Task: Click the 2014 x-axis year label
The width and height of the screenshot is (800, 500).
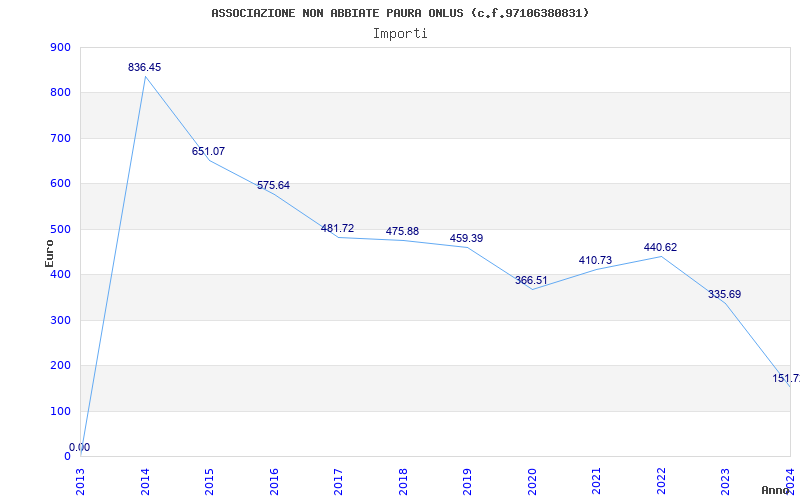Action: coord(145,481)
